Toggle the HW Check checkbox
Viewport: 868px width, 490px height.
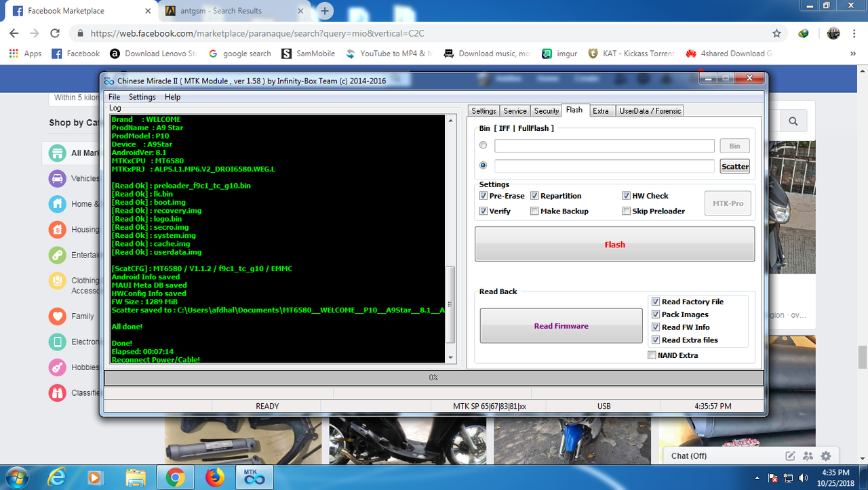[627, 196]
